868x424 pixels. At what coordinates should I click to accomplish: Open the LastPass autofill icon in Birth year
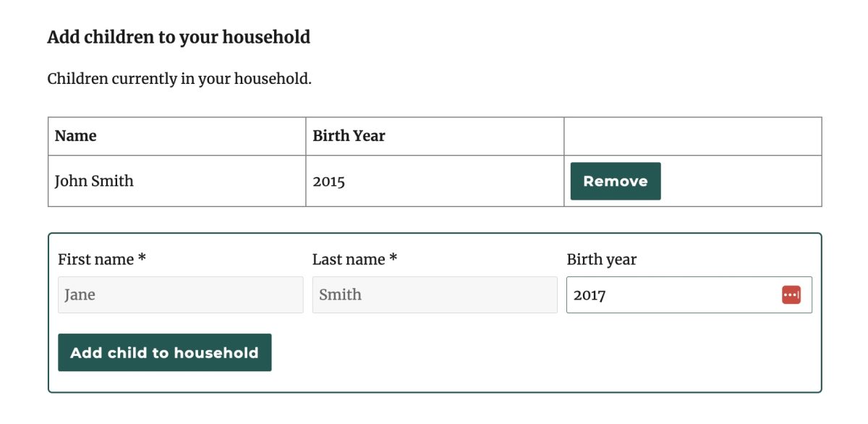point(791,294)
